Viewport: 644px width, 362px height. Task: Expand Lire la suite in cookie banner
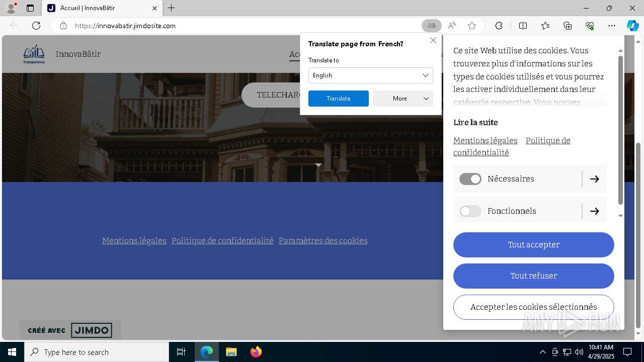click(x=475, y=122)
